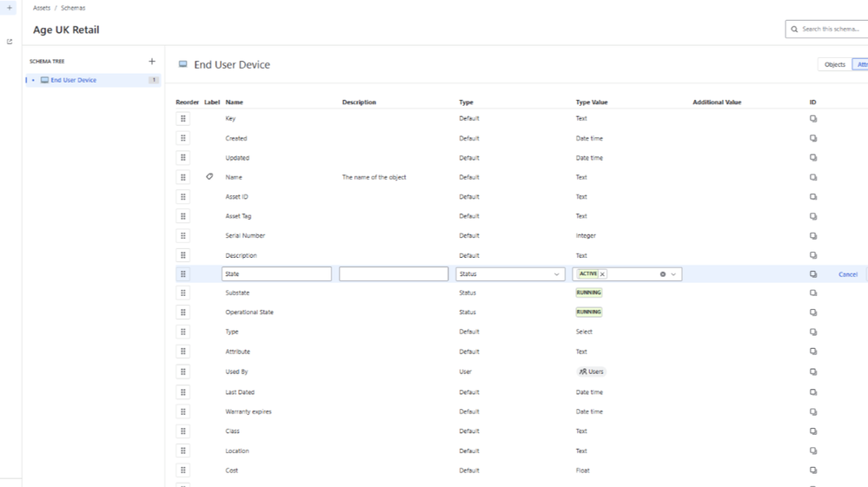Click the reorder handle for Used By row
This screenshot has height=487, width=868.
tap(183, 372)
